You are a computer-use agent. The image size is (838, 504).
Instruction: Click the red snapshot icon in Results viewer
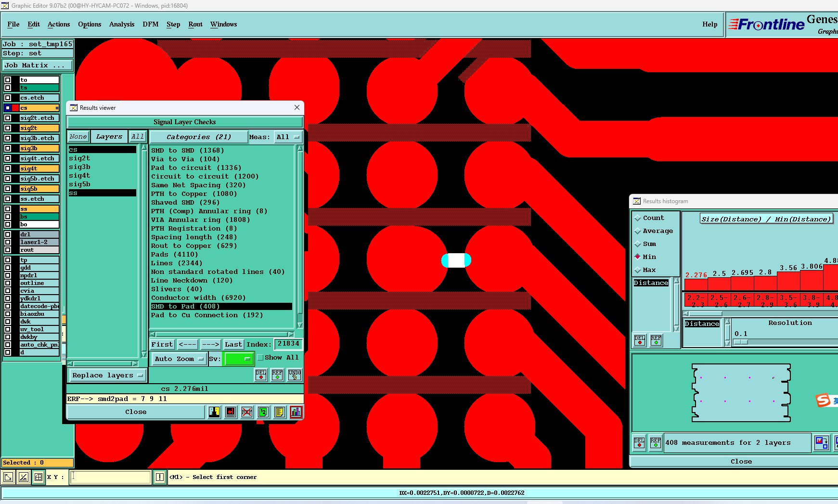(x=231, y=412)
